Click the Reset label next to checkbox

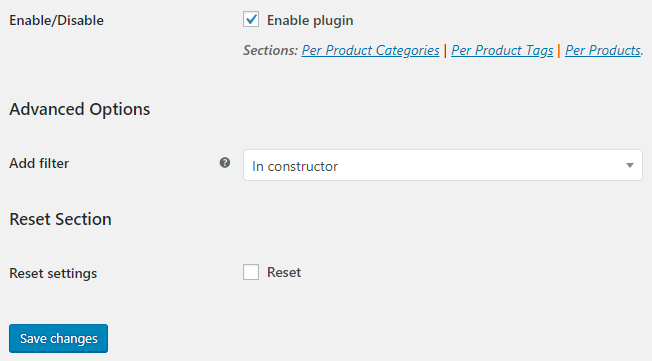(x=284, y=272)
